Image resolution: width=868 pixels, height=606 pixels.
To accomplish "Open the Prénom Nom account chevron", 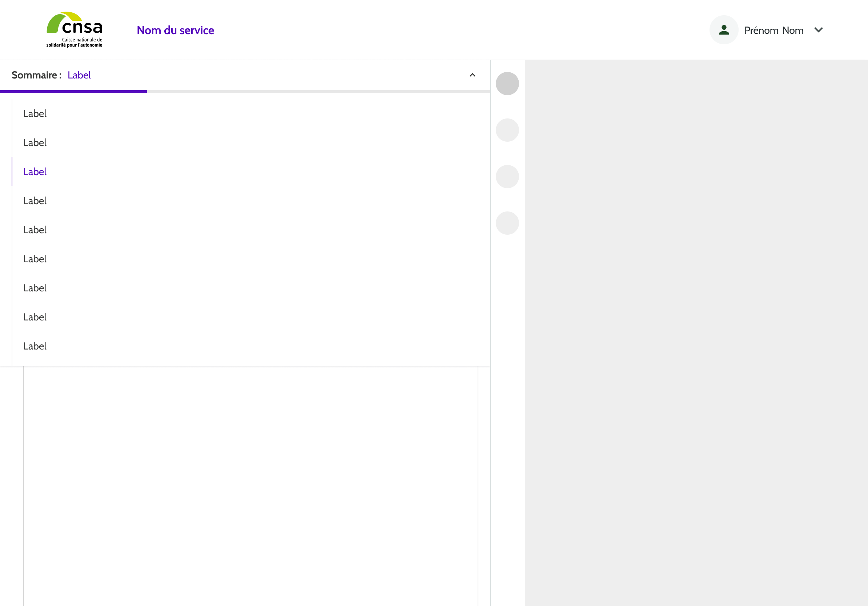I will [x=819, y=30].
